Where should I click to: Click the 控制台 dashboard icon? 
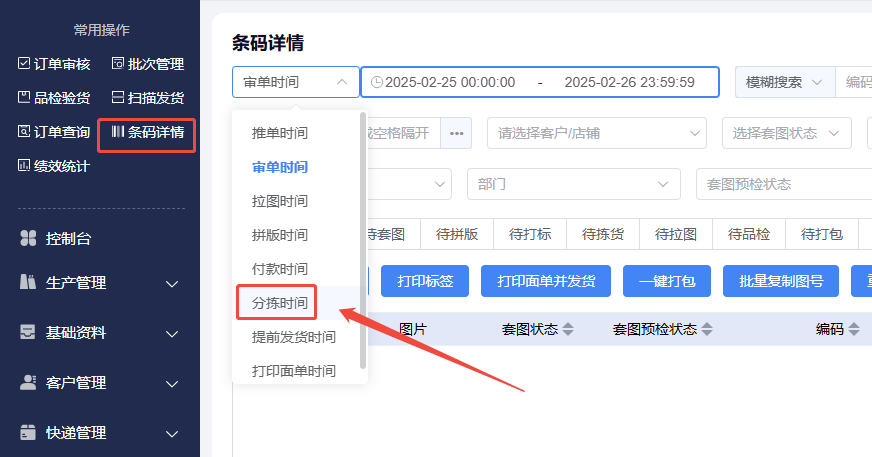pyautogui.click(x=28, y=238)
